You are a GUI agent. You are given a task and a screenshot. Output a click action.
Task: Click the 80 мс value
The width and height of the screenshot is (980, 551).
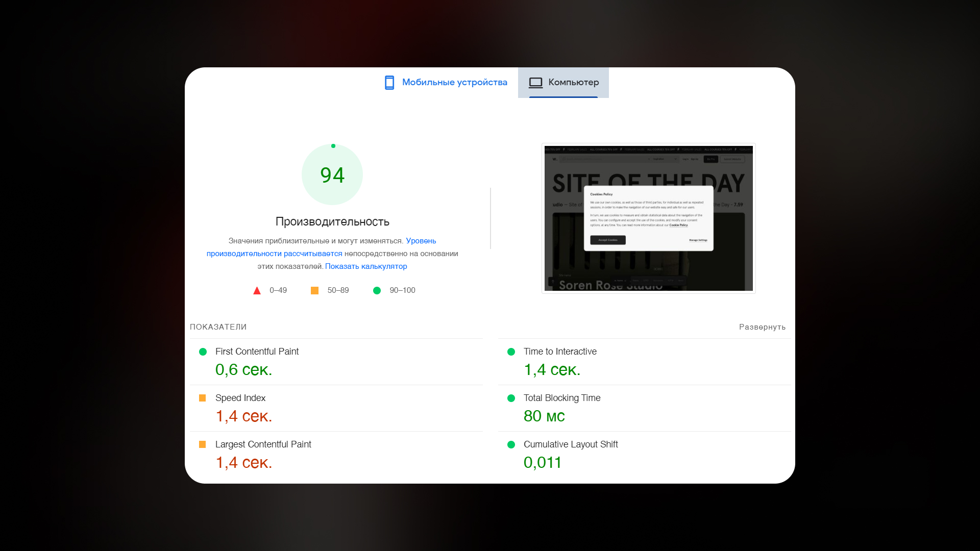click(544, 416)
